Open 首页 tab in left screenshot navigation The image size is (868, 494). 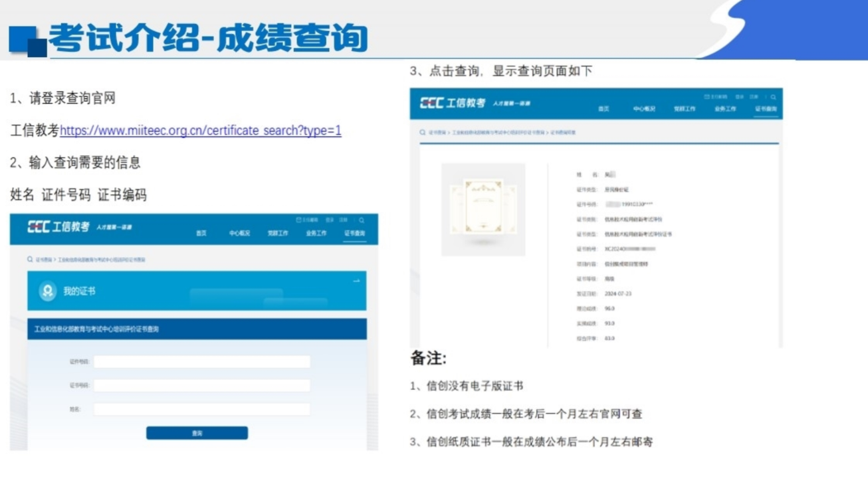pyautogui.click(x=201, y=234)
